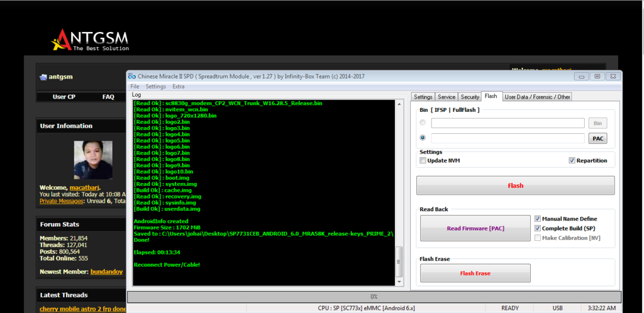This screenshot has height=313, width=644.
Task: Click the macatbarj username link
Action: click(x=84, y=187)
